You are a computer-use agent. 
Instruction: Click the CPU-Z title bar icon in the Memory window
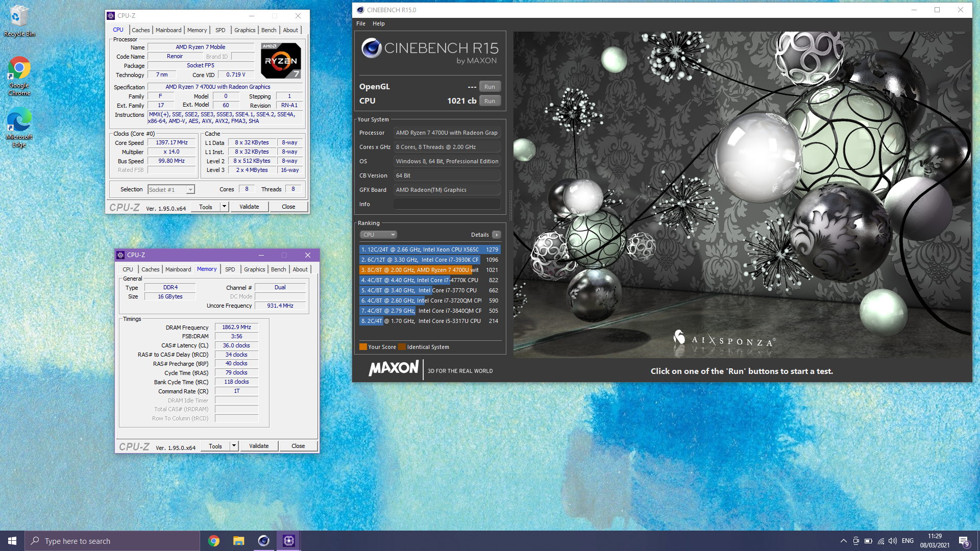coord(121,255)
